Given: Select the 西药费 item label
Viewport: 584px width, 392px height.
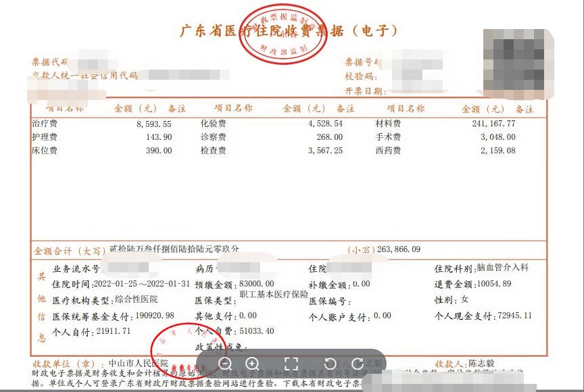Looking at the screenshot, I should click(388, 151).
